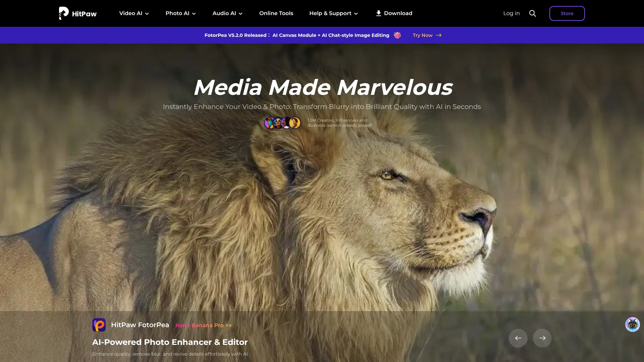644x362 pixels.
Task: Click the Store button
Action: tap(567, 13)
